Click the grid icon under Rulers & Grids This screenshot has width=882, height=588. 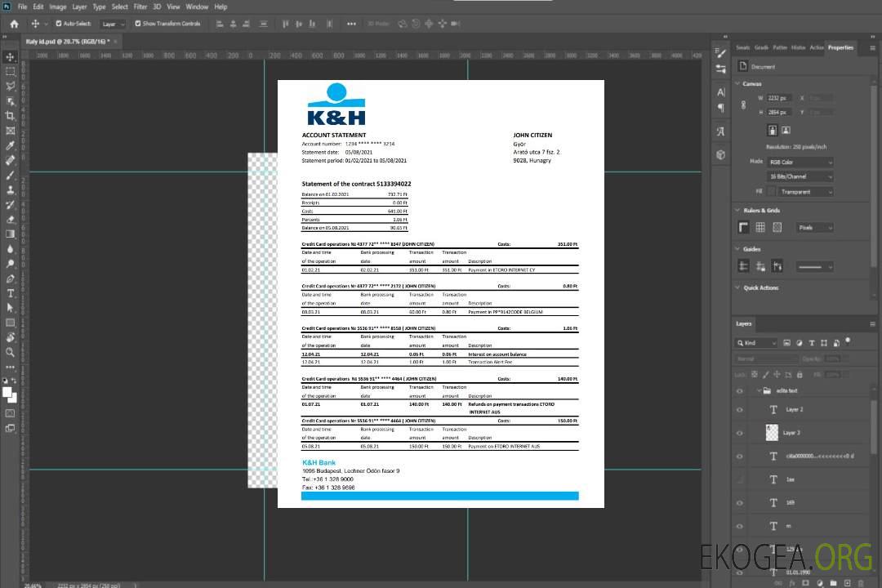point(760,227)
